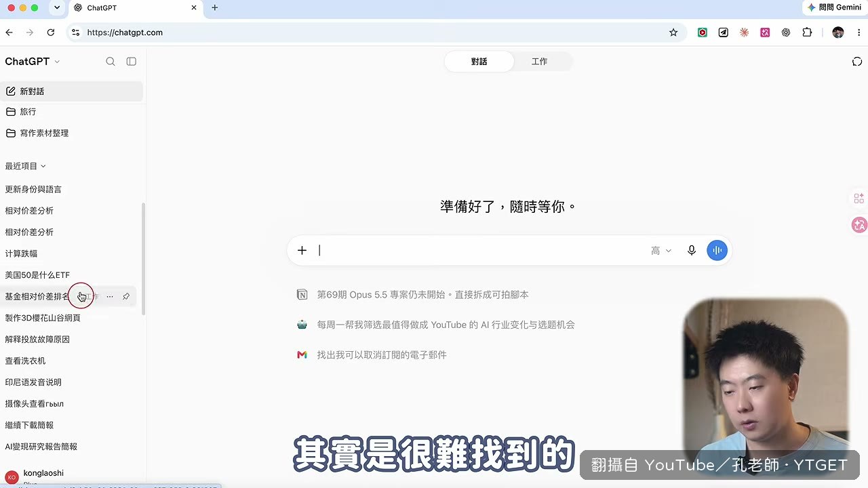868x488 pixels.
Task: Open the Chrome three-dot menu
Action: (859, 33)
